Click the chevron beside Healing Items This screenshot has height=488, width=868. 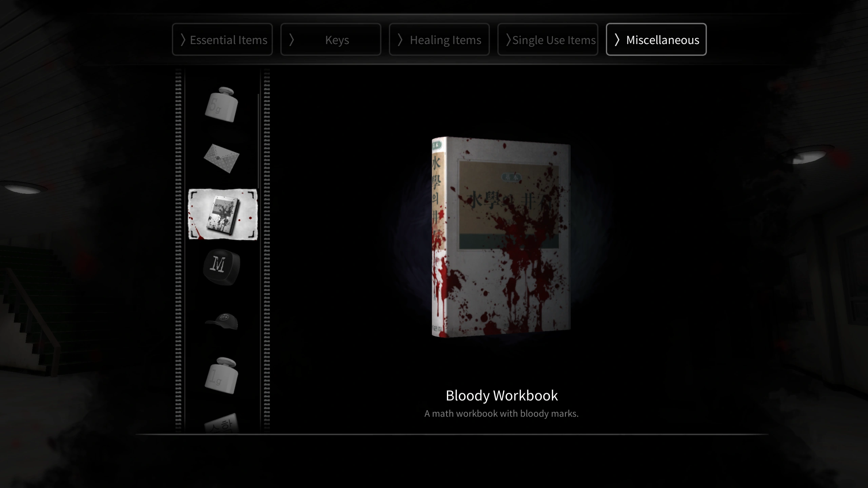coord(400,40)
